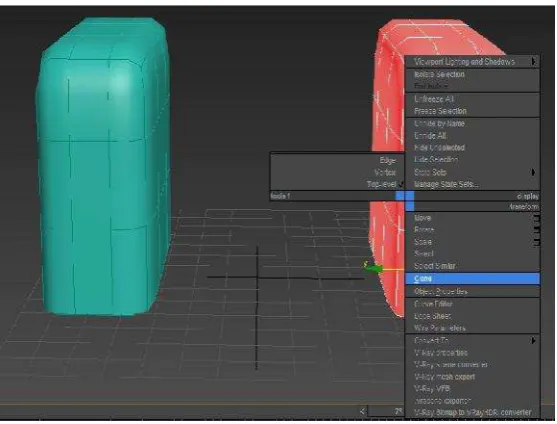Viewport: 557px width, 424px height.
Task: Switch to Vertex sub-object level
Action: [x=385, y=173]
